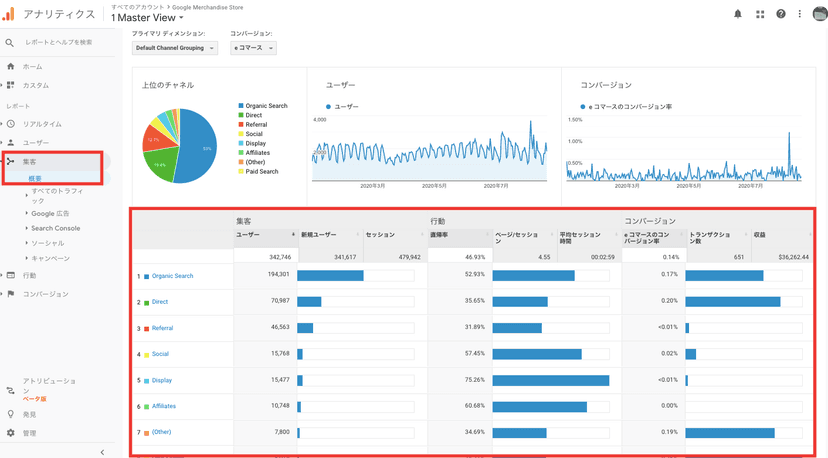Open the 1 Master View selector
Viewport: 828px width, 458px height.
point(147,18)
